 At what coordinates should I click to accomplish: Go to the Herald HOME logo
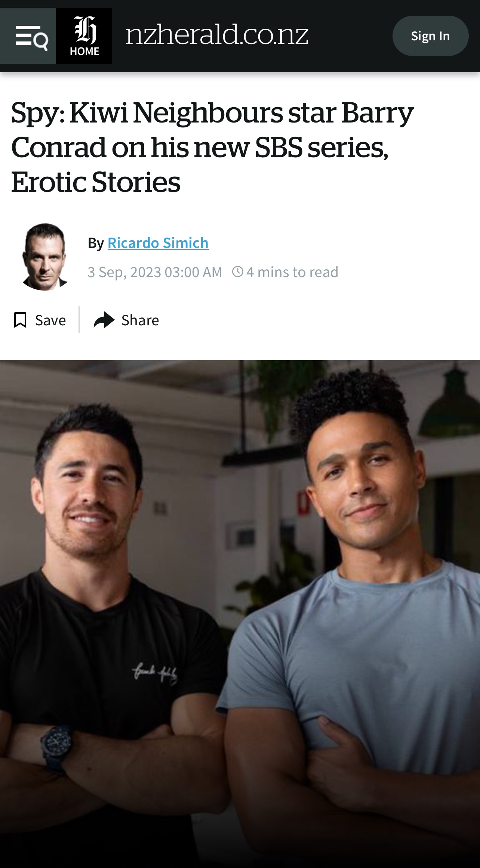pyautogui.click(x=84, y=36)
